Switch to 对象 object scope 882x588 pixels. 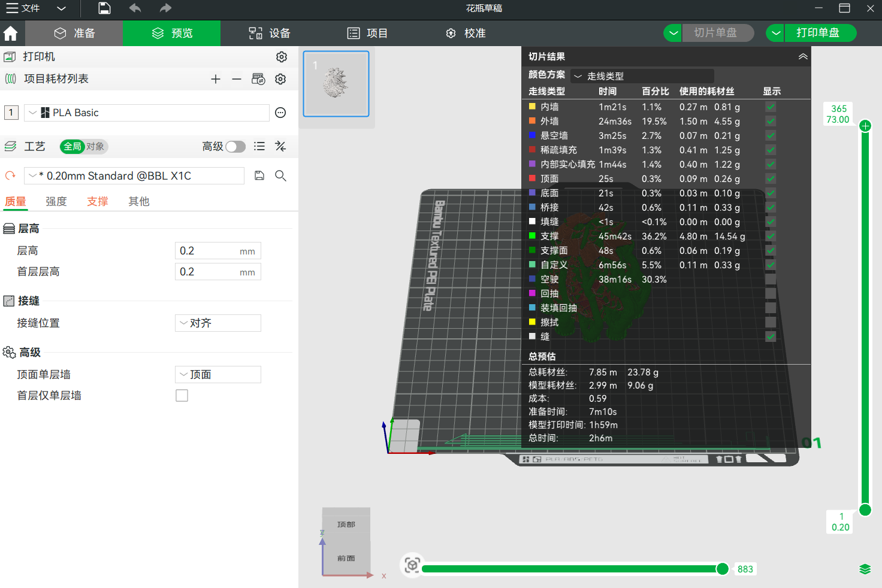(x=95, y=147)
